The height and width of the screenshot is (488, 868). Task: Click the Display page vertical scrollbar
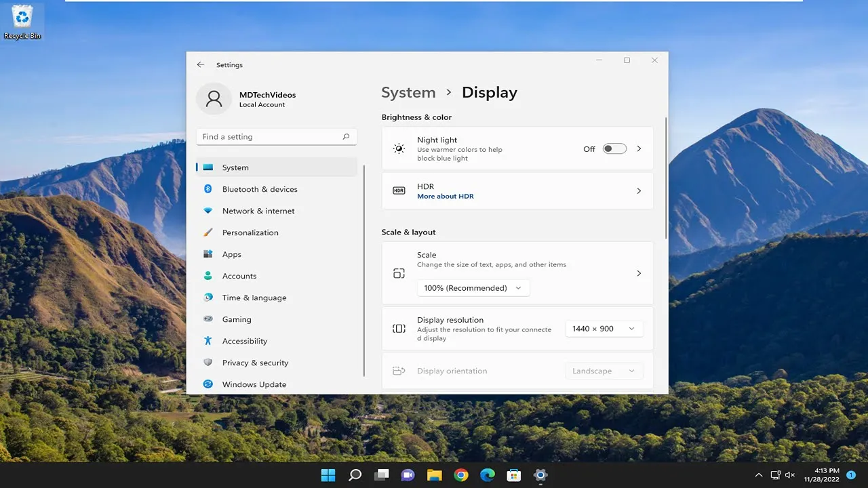[666, 178]
